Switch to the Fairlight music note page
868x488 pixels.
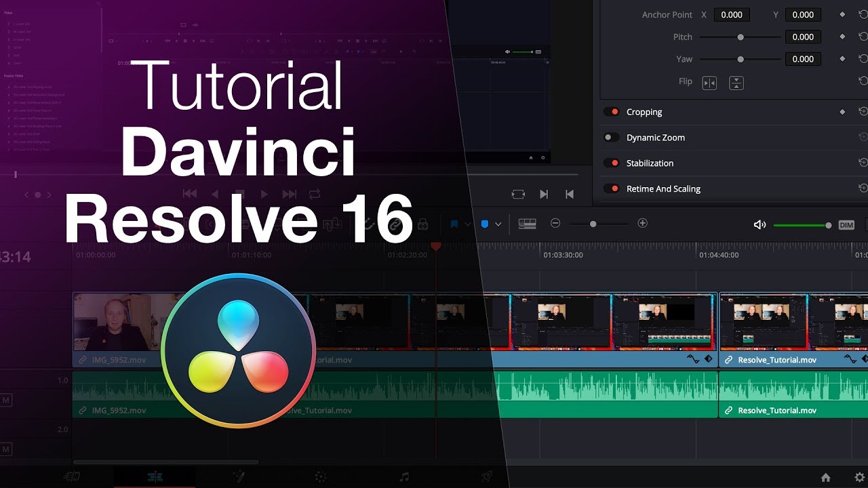click(x=404, y=477)
